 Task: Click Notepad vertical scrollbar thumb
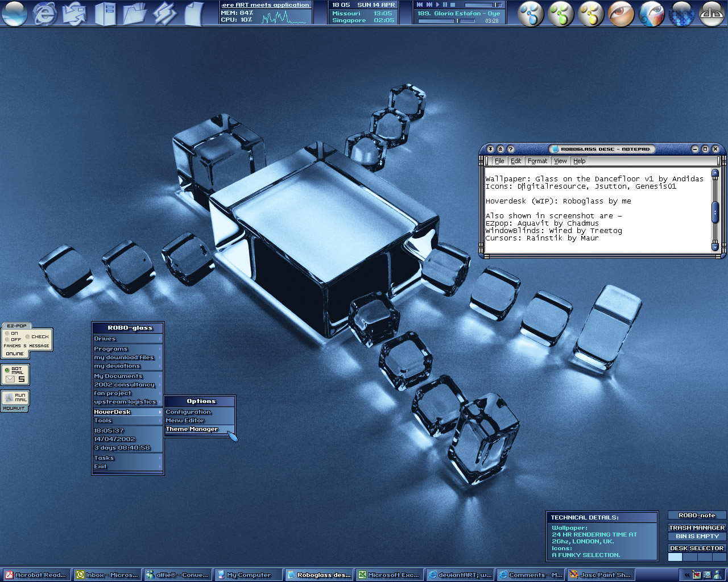pos(715,213)
